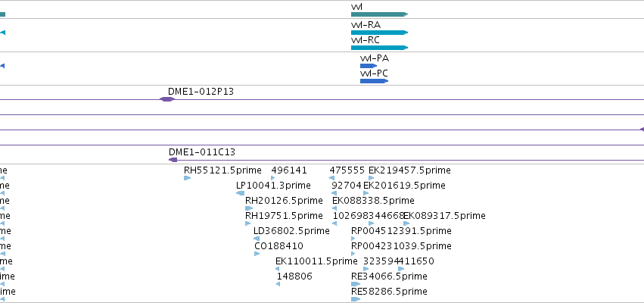Select the LD36802.5prime EST glyph
Viewport: 644px width, 303px height.
tap(257, 239)
